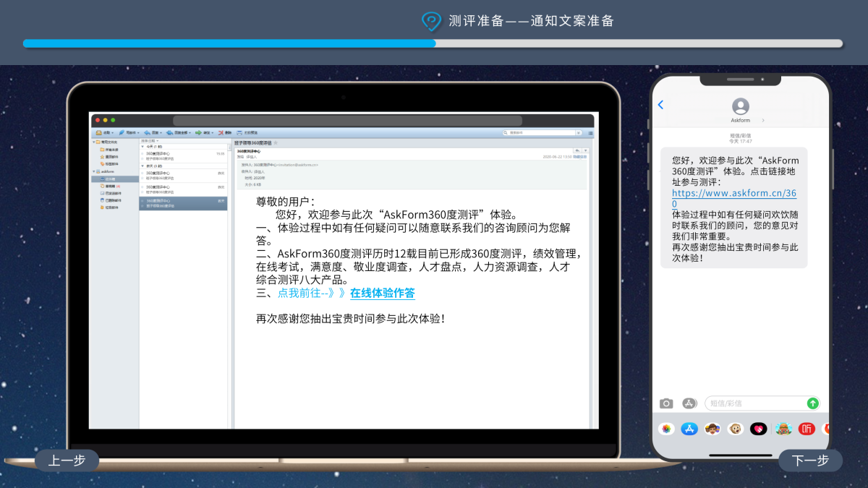Open the 写邮件 dropdown arrow
Viewport: 868px width, 488px height.
(x=138, y=133)
